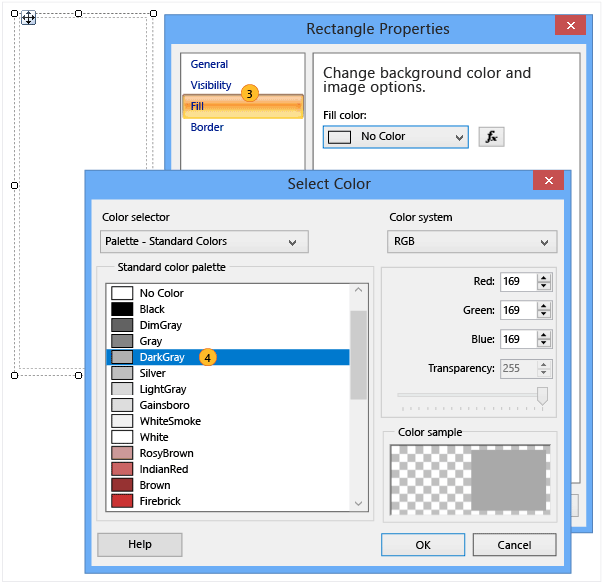This screenshot has height=583, width=602.
Task: Click the top-middle handle of the rectangle
Action: pos(78,13)
